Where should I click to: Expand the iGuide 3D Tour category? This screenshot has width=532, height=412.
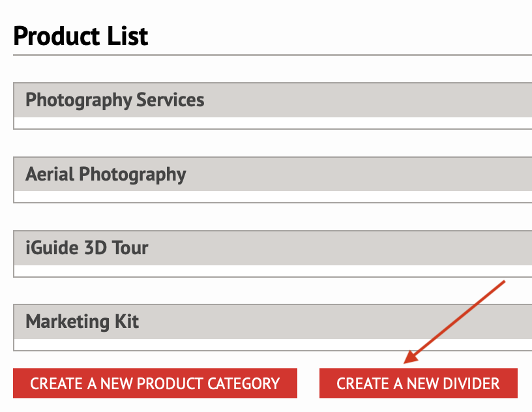point(273,248)
